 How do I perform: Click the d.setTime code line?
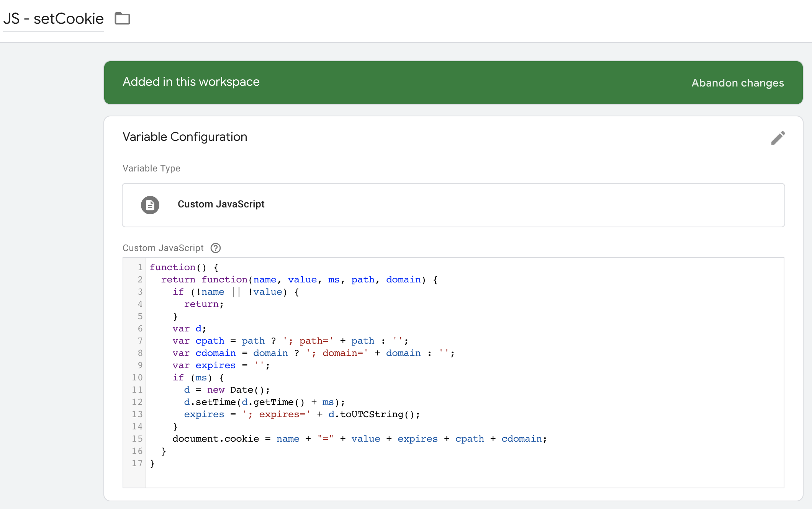pos(264,402)
